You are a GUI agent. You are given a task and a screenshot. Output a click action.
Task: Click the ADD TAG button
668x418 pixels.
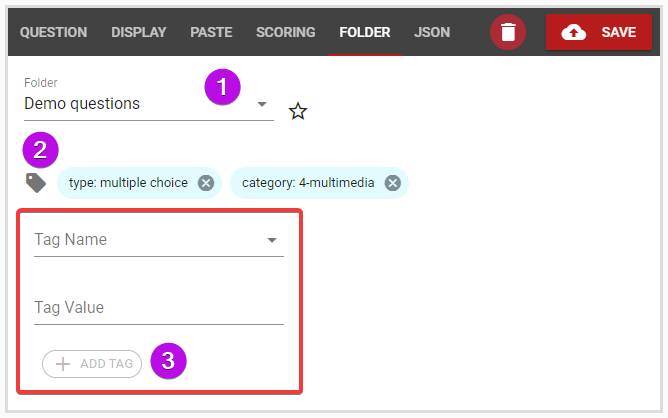click(92, 364)
